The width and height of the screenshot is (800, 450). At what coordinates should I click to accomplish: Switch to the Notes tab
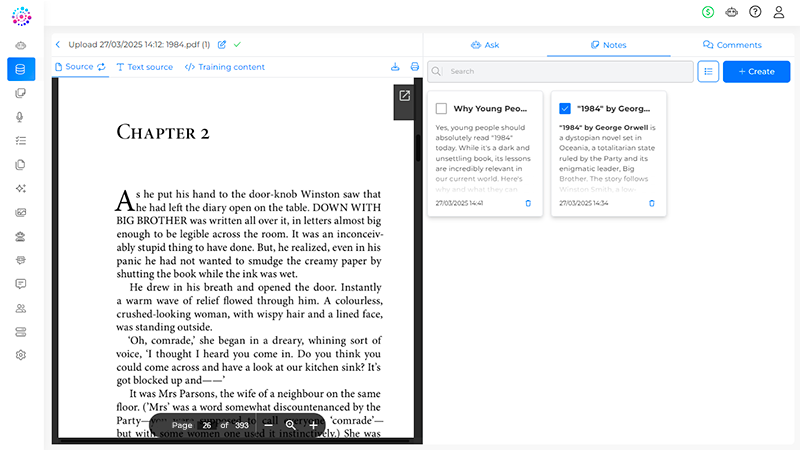[608, 45]
